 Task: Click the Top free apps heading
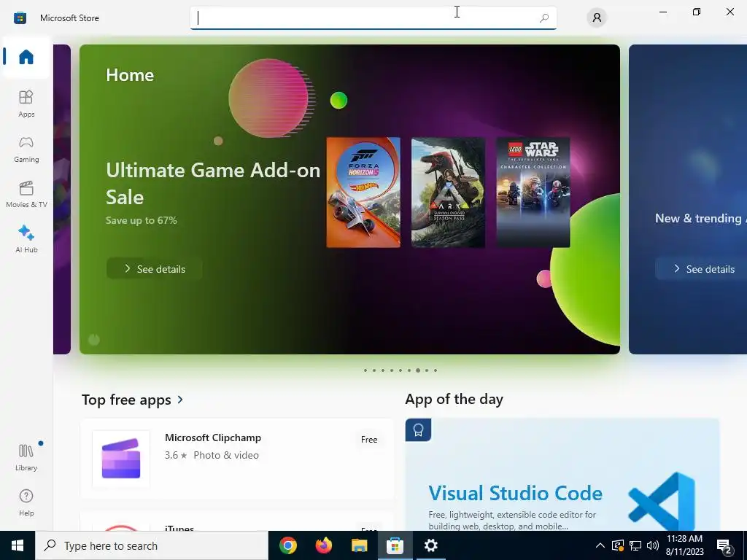(126, 400)
